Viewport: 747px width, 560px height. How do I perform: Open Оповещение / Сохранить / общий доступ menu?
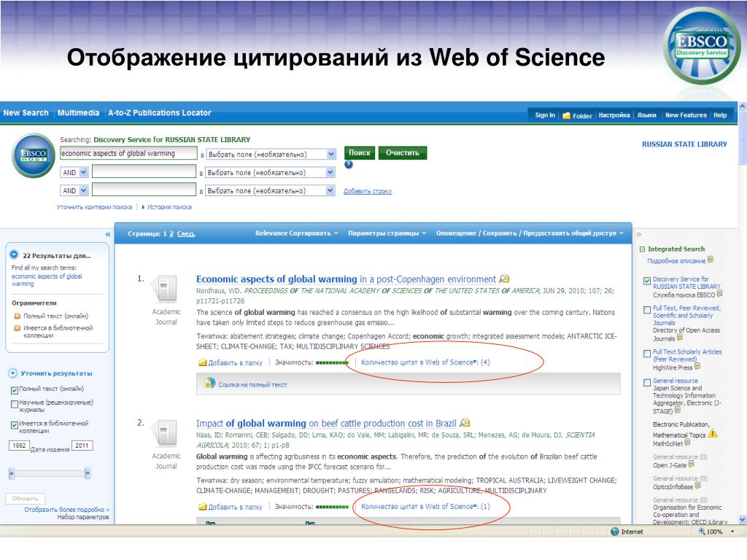point(530,233)
